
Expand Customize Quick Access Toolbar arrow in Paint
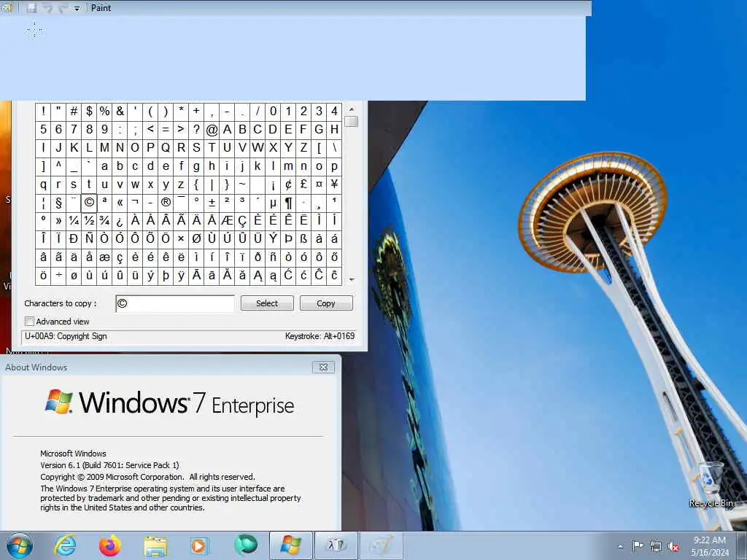click(x=77, y=9)
